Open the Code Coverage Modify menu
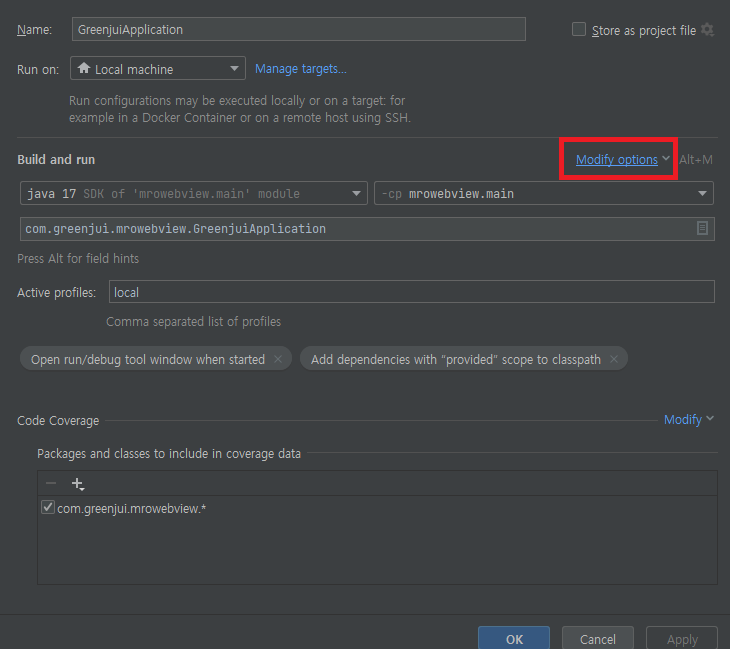The width and height of the screenshot is (730, 649). tap(688, 419)
